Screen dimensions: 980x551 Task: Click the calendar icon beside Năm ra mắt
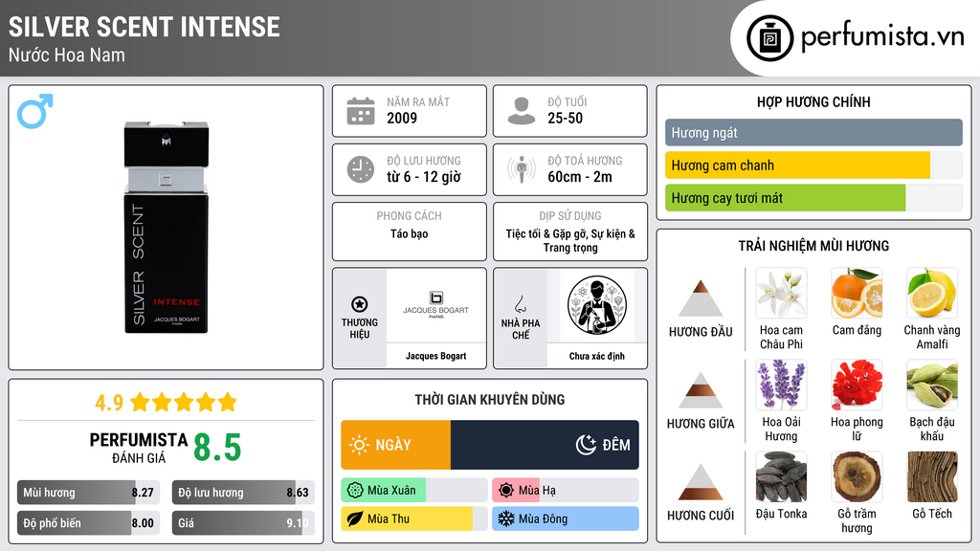(361, 111)
